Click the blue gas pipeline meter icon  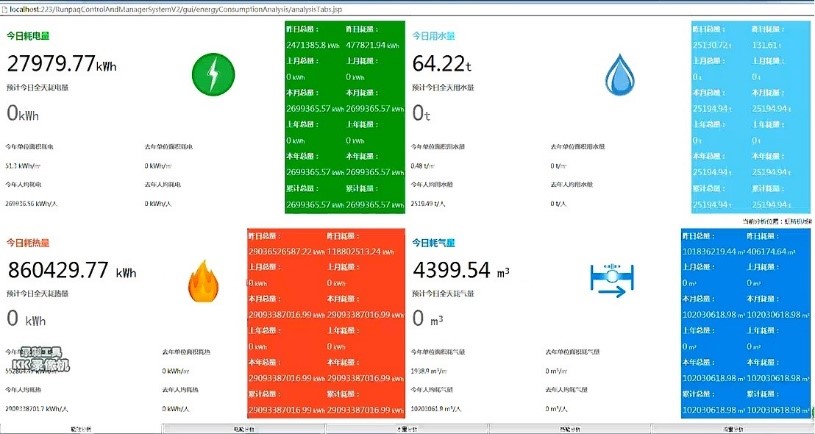pos(611,280)
